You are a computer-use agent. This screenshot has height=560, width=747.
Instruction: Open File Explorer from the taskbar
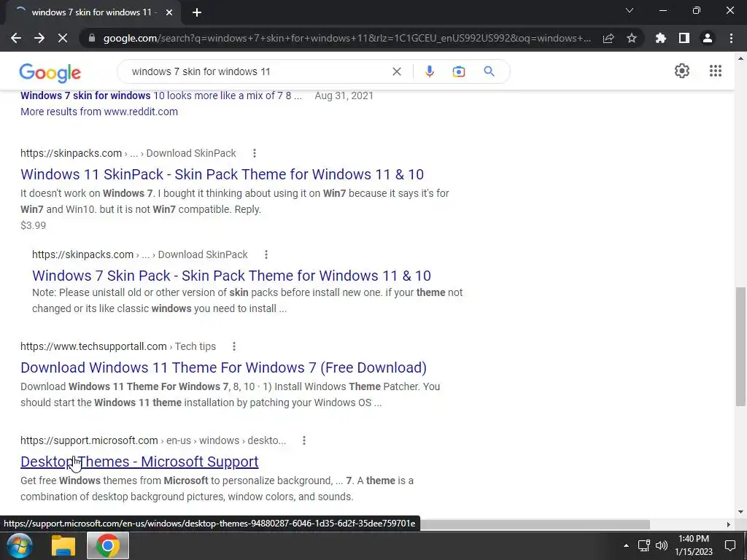click(x=63, y=545)
